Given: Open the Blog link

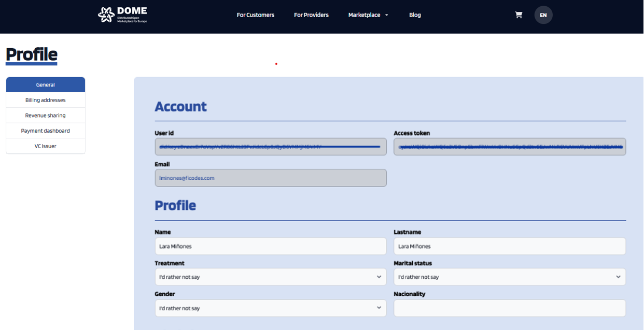Looking at the screenshot, I should [x=415, y=15].
